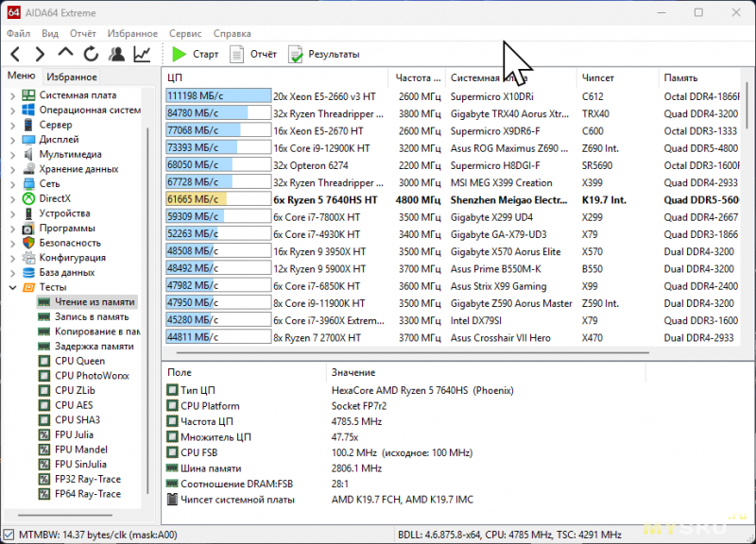756x544 pixels.
Task: Click the Значение column header
Action: coord(486,372)
